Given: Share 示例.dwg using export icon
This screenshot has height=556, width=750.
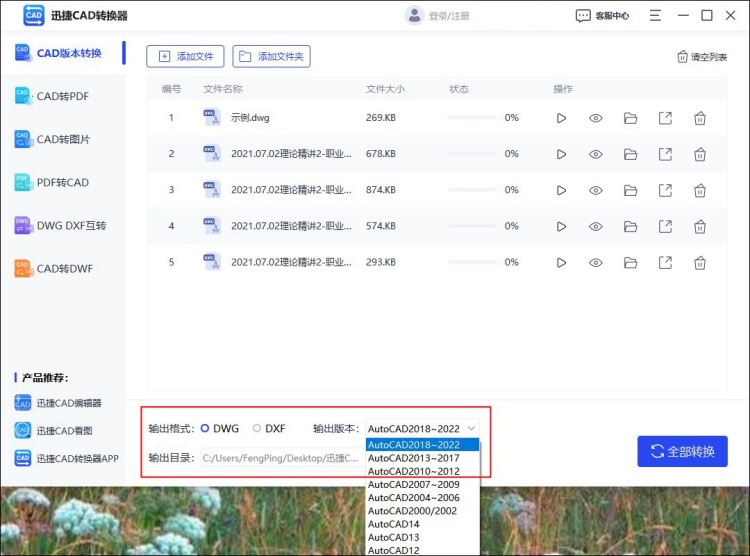Looking at the screenshot, I should (665, 118).
